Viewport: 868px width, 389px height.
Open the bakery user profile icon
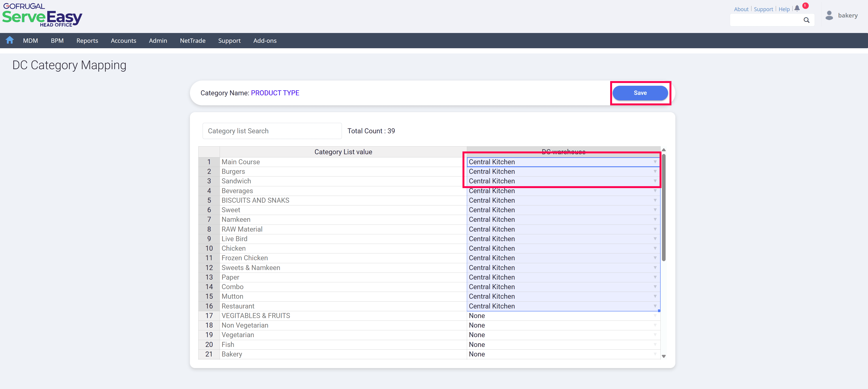pos(829,15)
